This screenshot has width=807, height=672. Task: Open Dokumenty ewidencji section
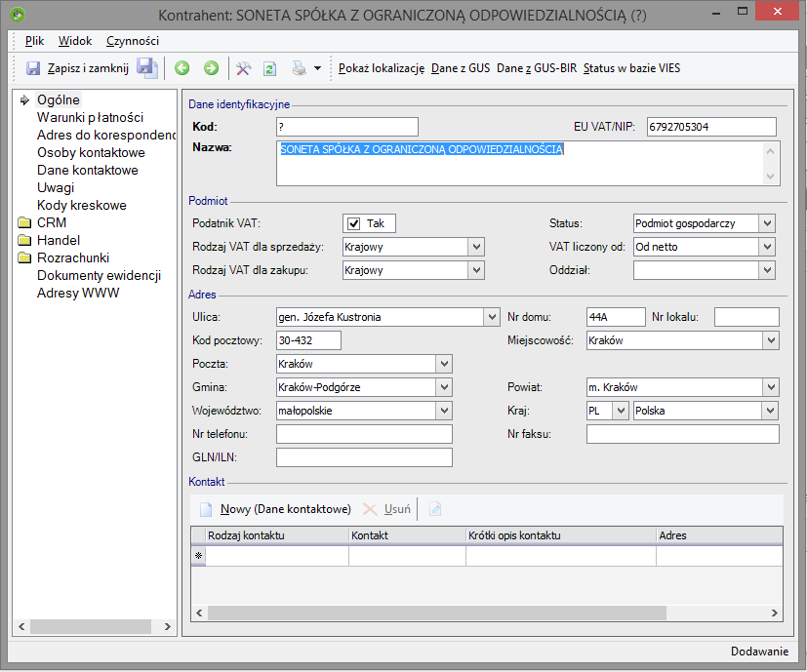coord(99,275)
